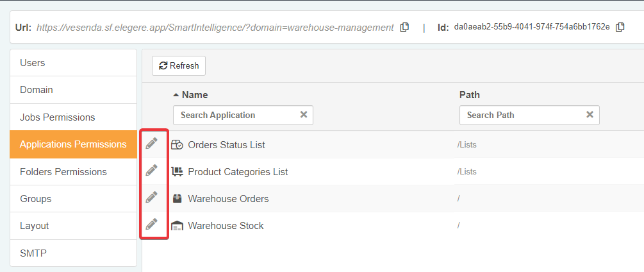Click the edit pencil for Warehouse Stock

tap(151, 225)
